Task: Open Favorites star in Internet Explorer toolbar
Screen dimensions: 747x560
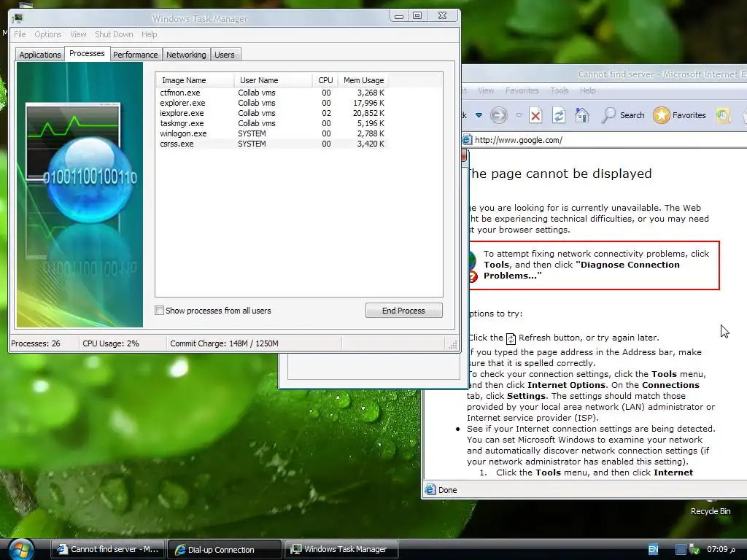Action: point(679,115)
